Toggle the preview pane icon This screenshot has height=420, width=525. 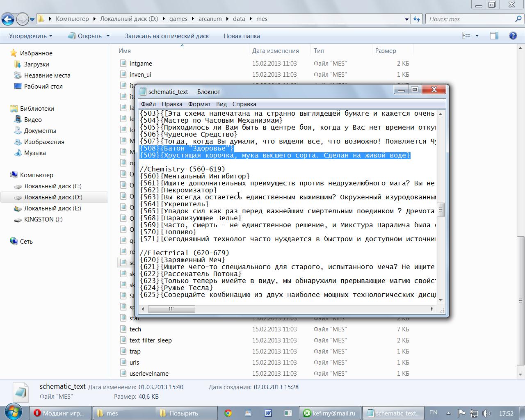point(494,36)
